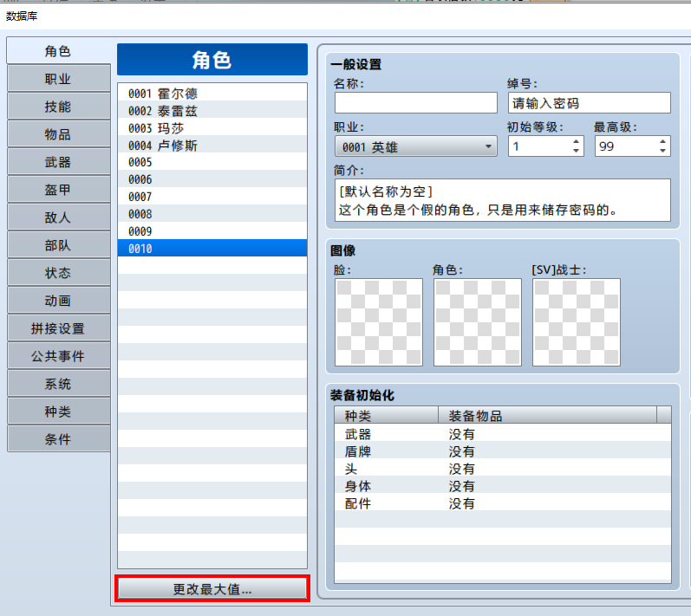Screen dimensions: 691x616
Task: Switch to the 技能 tab
Action: click(x=58, y=107)
